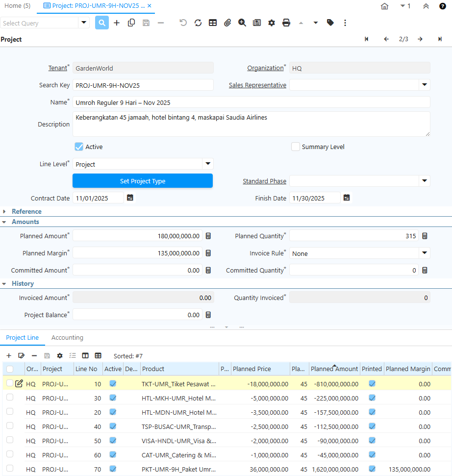
Task: Enable the Summary Level checkbox
Action: [296, 147]
